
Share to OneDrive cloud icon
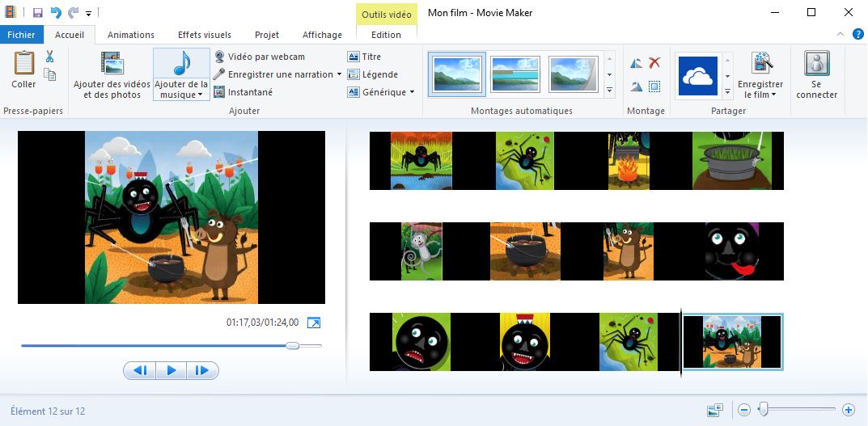click(x=697, y=76)
